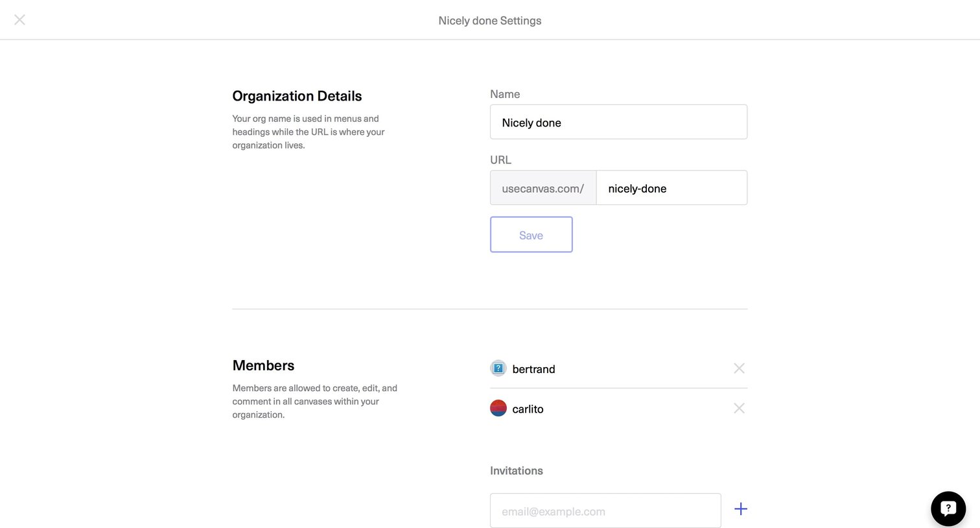This screenshot has width=980, height=528.
Task: Open the help chat bubble
Action: point(948,509)
